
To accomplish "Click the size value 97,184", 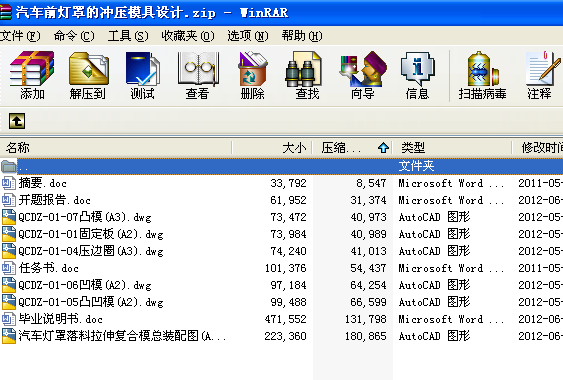I will 288,285.
